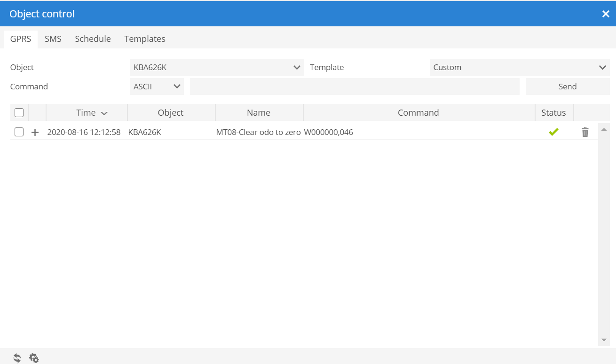Screen dimensions: 616x364
Task: Check the box for the KBA626K row
Action: click(x=19, y=132)
